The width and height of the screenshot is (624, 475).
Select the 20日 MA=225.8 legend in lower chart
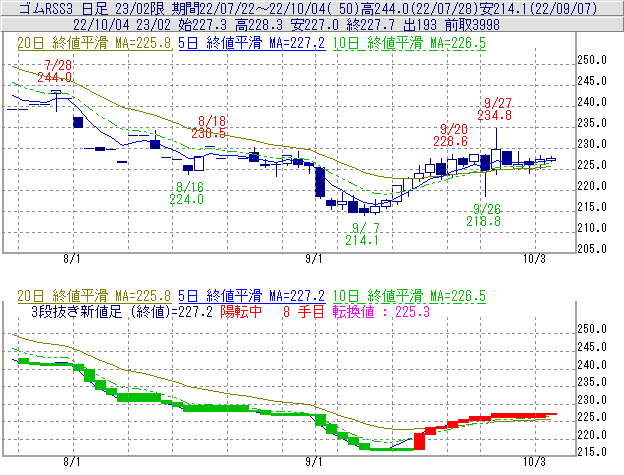pyautogui.click(x=94, y=296)
